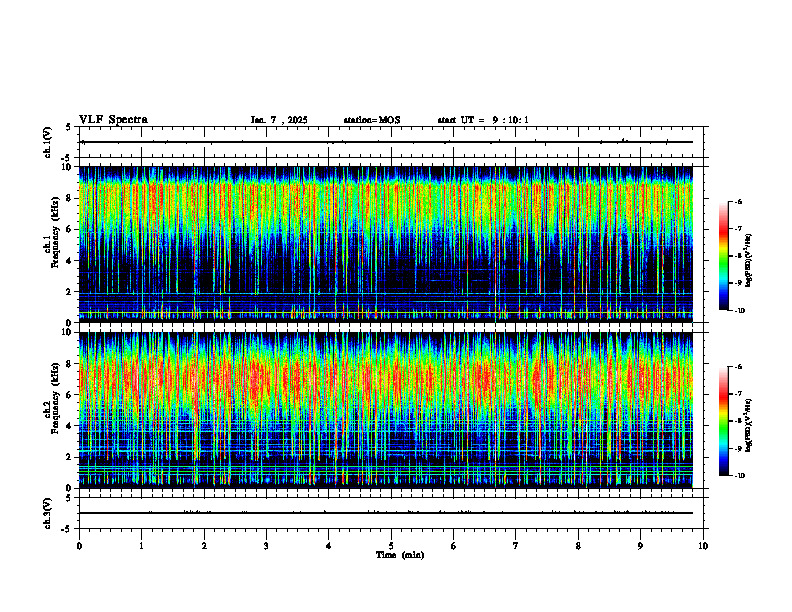
Task: Select the "start UT = 9 : 10: 1" text
Action: pyautogui.click(x=483, y=120)
